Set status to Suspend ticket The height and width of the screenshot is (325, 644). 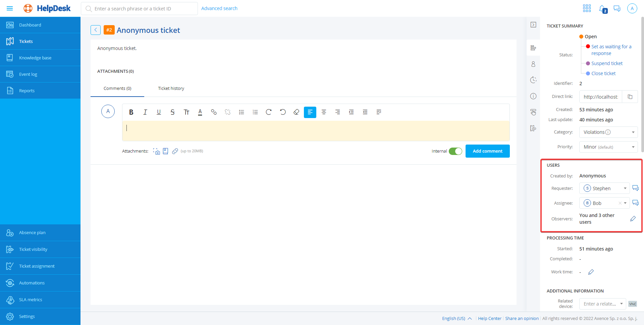(606, 63)
